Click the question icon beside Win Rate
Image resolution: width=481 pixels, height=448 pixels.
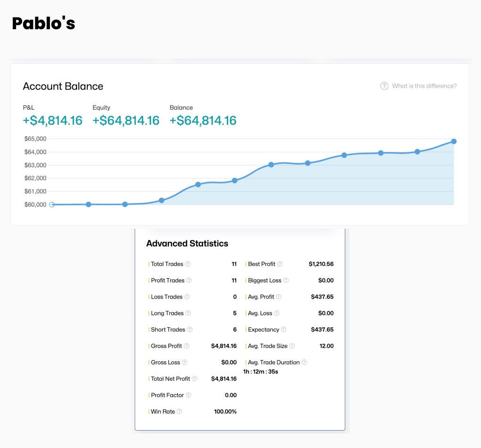180,412
